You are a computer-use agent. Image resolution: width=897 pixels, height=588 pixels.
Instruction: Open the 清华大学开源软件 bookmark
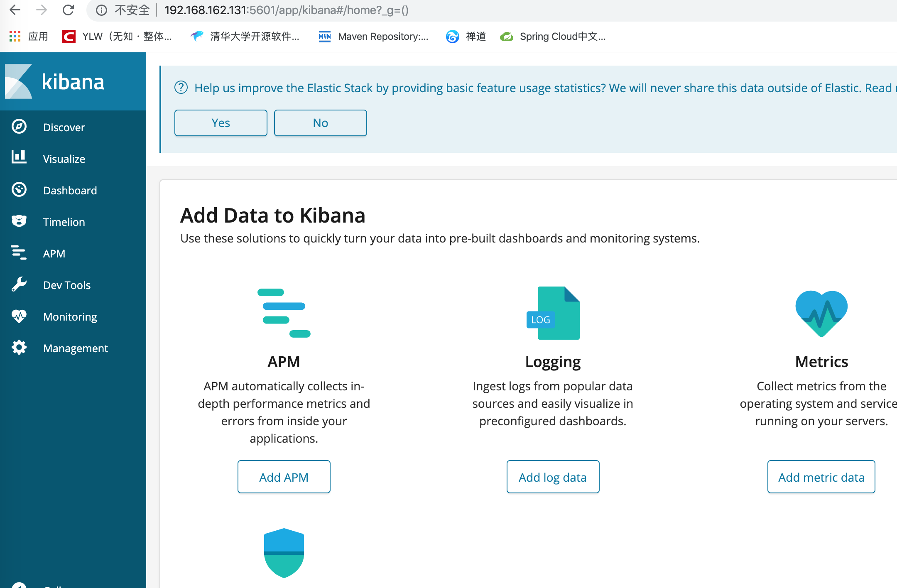point(245,36)
